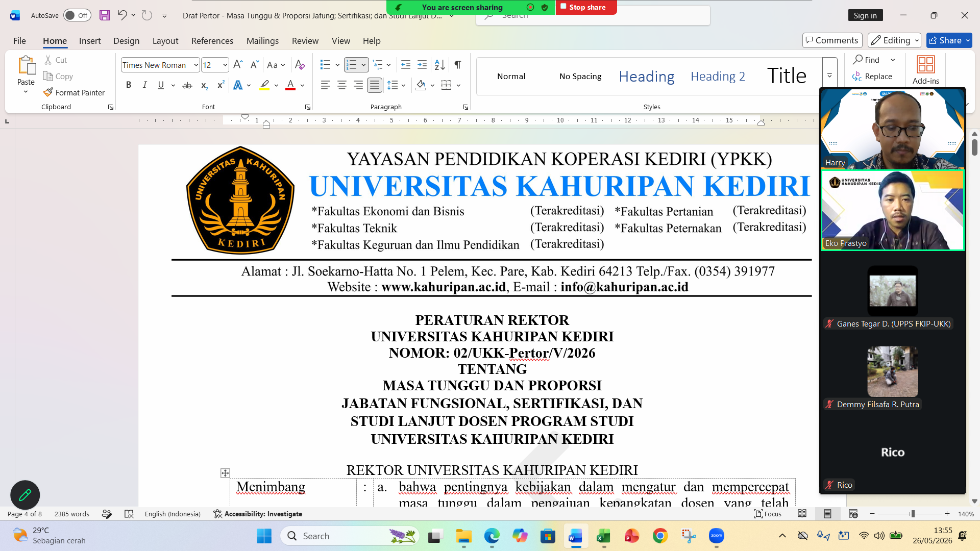This screenshot has height=551, width=980.
Task: Toggle italic formatting
Action: [145, 85]
